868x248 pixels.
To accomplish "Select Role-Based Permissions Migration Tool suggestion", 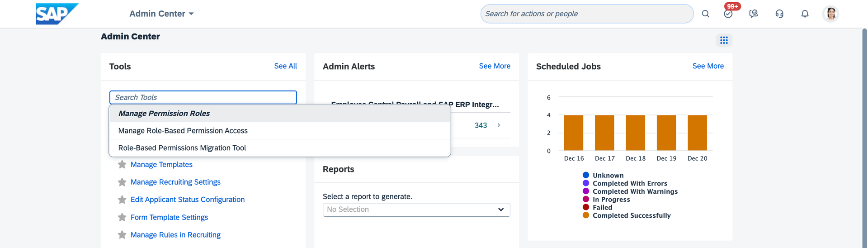I will point(280,148).
